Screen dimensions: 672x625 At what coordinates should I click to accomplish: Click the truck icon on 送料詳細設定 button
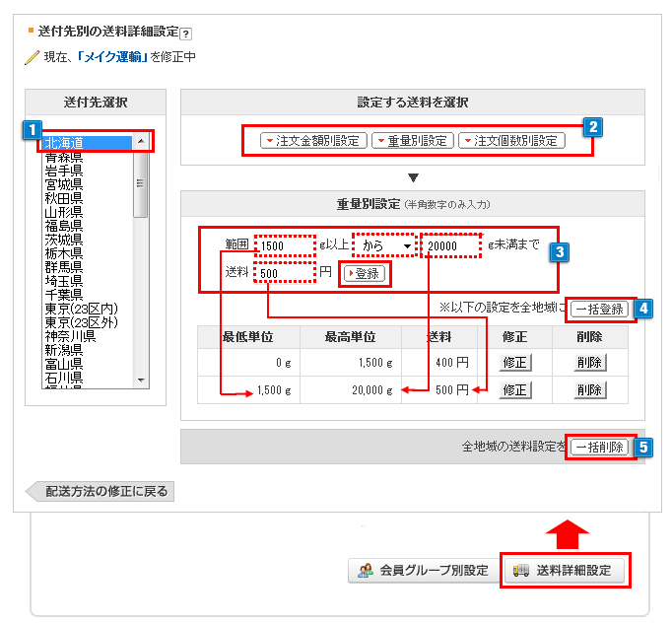point(521,571)
